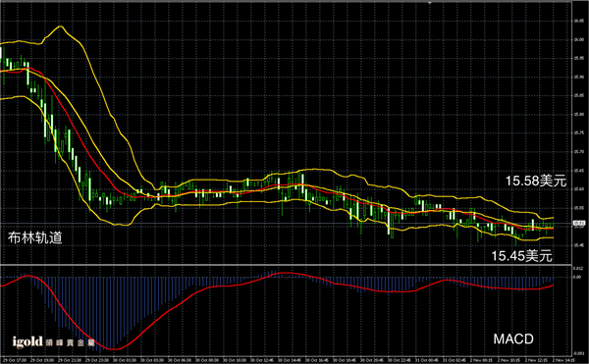Screen dimensions: 589x364
Task: Click the horizontal current-price line
Action: [286, 224]
